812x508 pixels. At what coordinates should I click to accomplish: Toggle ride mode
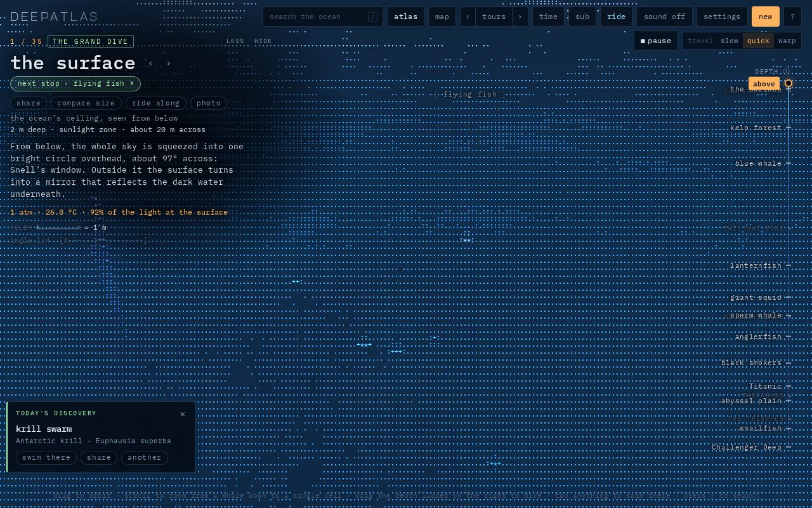click(616, 17)
